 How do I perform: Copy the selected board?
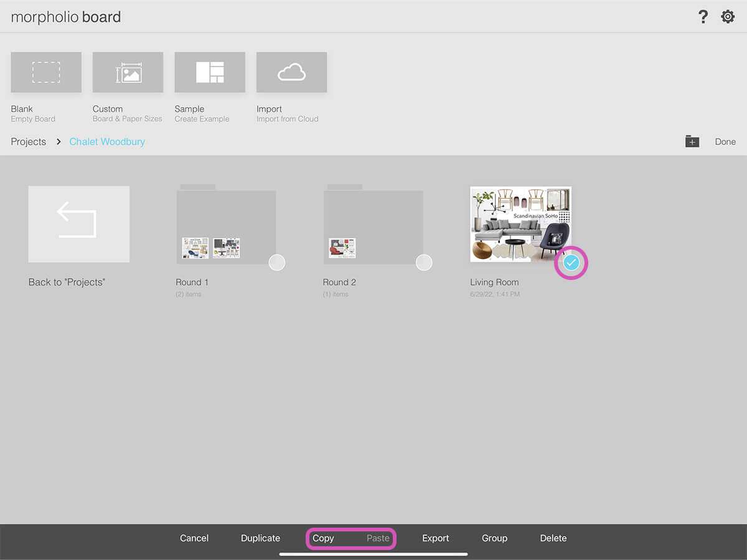(x=323, y=538)
